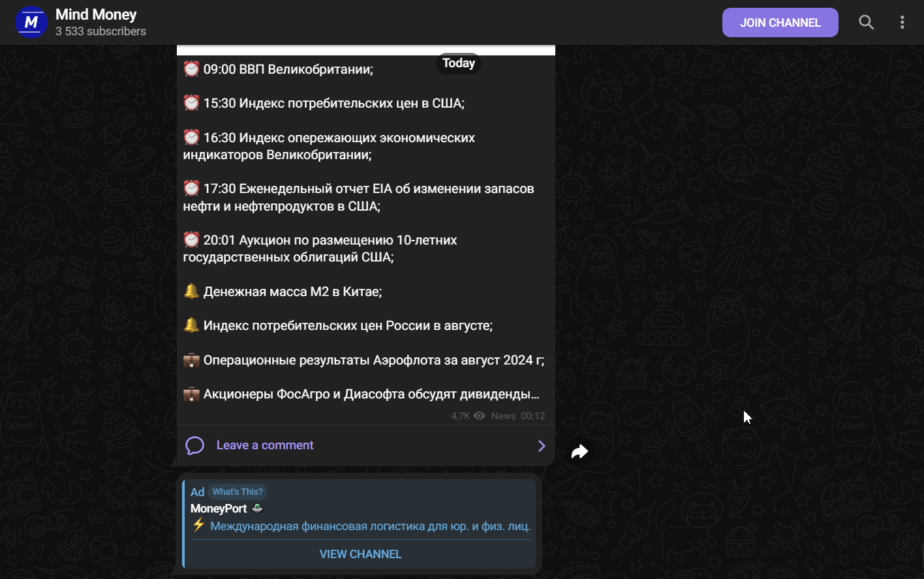Click the UFO emoji beside MoneyPort
Image resolution: width=924 pixels, height=579 pixels.
pos(257,508)
